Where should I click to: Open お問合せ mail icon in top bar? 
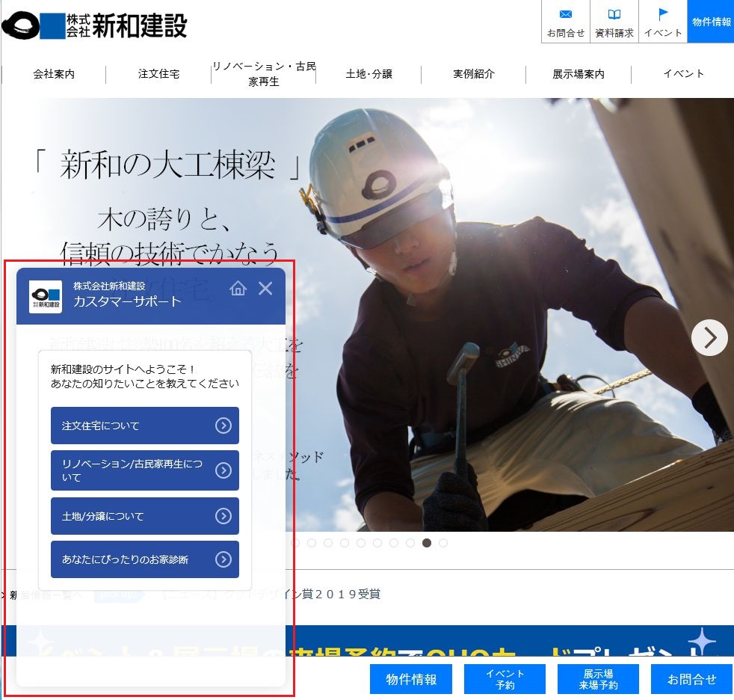click(x=566, y=22)
